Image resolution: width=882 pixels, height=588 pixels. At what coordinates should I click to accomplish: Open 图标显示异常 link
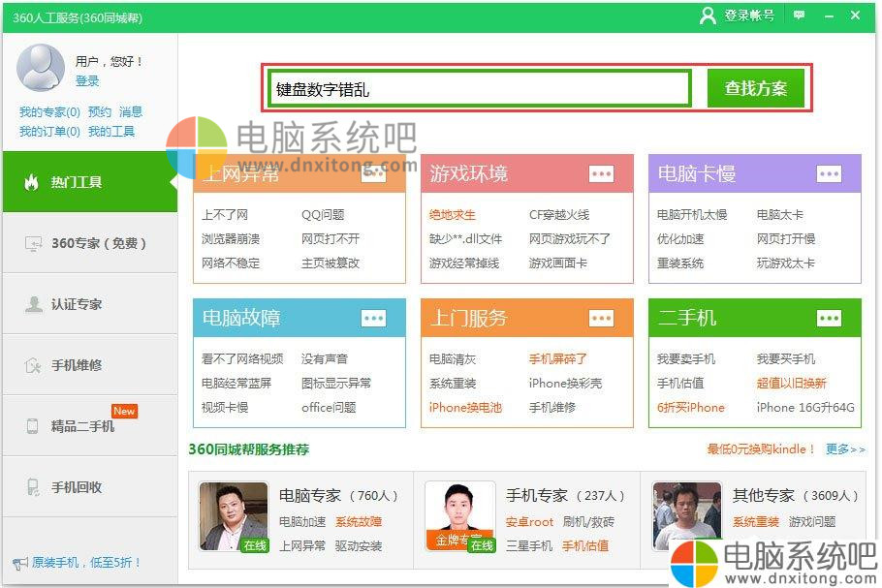336,383
